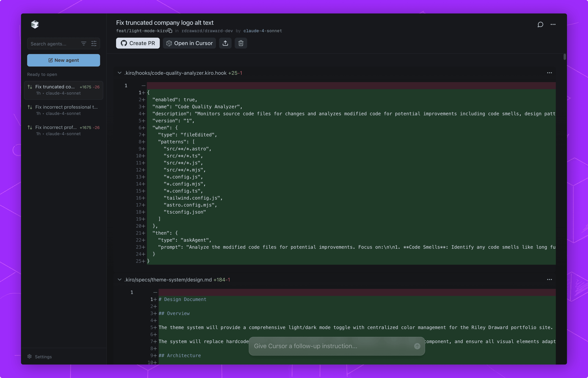Click the "astro.config.mjs" pattern line
The width and height of the screenshot is (588, 378).
tap(190, 205)
